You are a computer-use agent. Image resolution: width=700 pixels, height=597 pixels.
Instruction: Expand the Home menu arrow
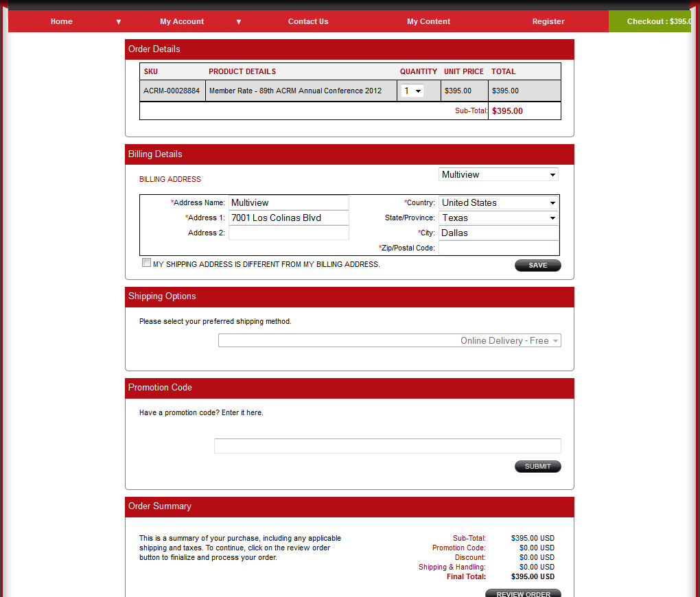119,21
